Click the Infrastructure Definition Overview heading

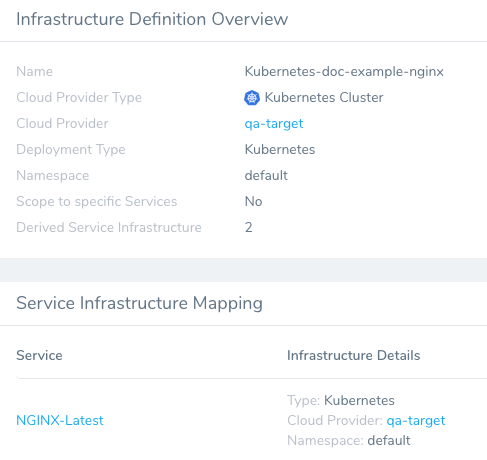(152, 19)
